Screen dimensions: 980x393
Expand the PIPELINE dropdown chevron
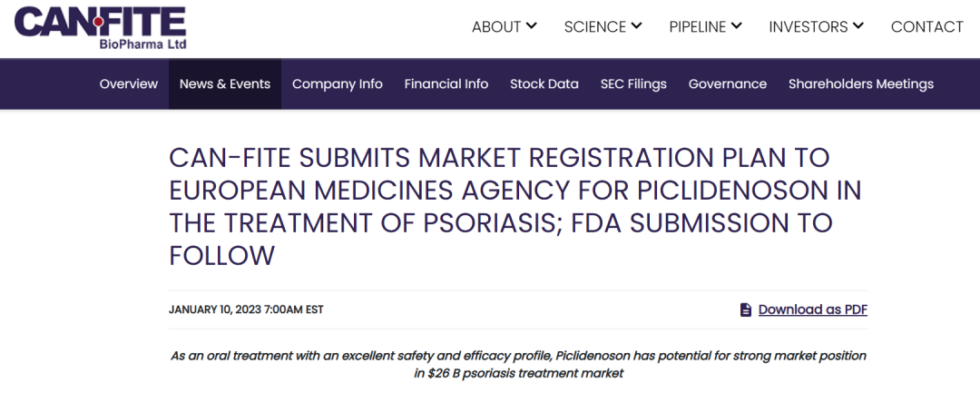pos(737,25)
